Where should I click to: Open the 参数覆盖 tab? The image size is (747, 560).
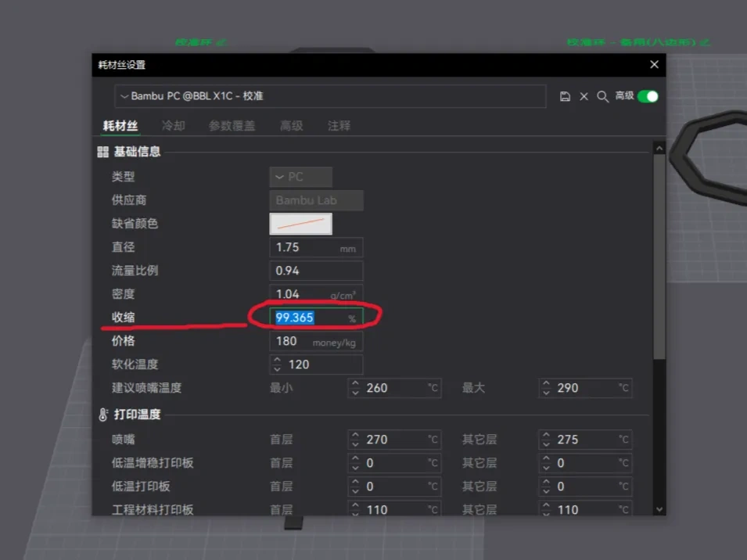point(232,125)
